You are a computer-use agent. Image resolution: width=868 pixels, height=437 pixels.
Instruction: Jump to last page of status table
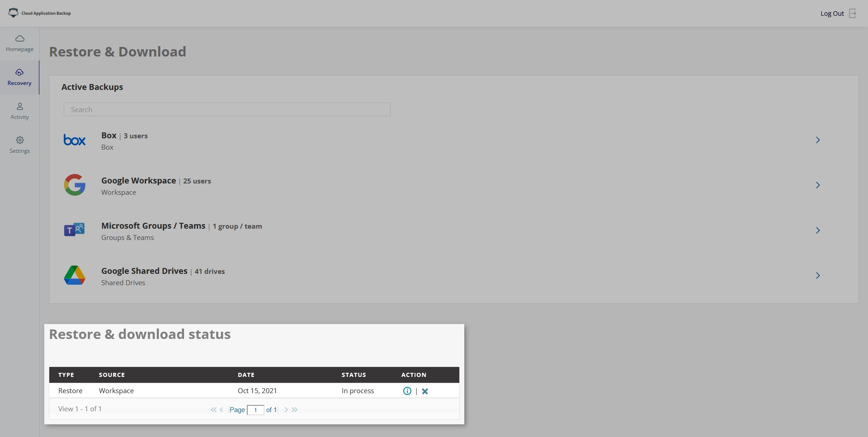[295, 410]
